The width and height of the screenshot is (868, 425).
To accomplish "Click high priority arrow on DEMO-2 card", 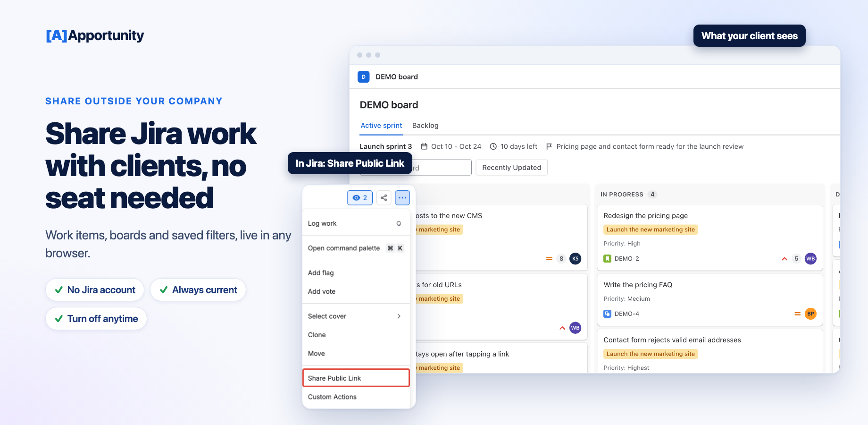I will (785, 259).
